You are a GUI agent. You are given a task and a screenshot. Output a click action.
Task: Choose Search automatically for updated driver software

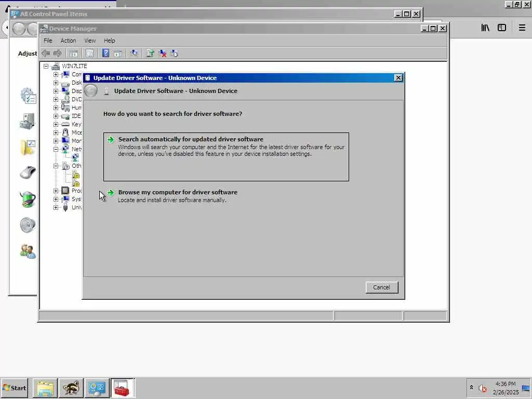point(226,157)
